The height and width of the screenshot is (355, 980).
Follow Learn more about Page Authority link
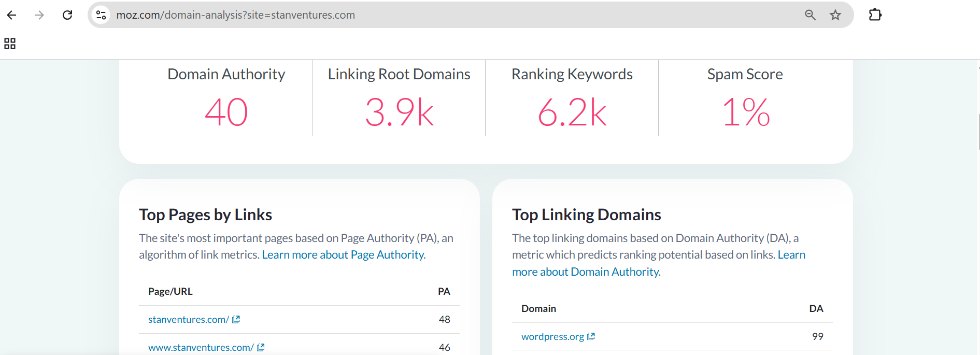(x=343, y=255)
